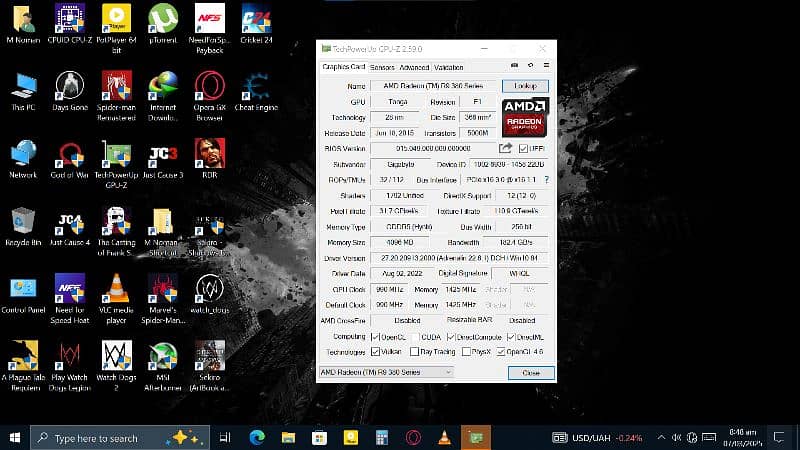The height and width of the screenshot is (450, 800).
Task: Open Just Cause 4 desktop icon
Action: pyautogui.click(x=69, y=227)
